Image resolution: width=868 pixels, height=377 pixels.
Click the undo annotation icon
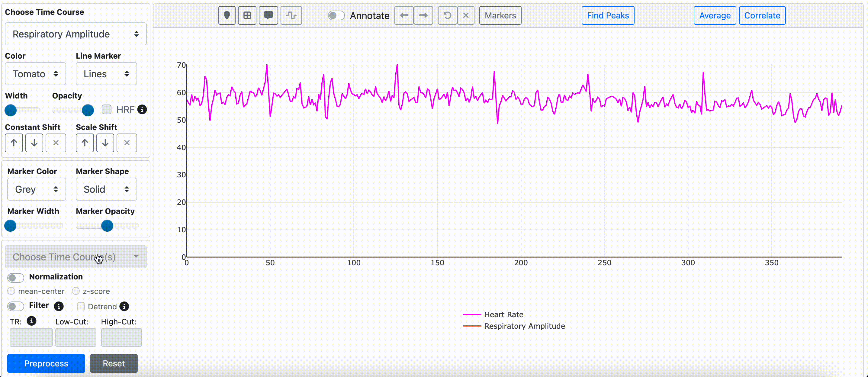(x=447, y=15)
